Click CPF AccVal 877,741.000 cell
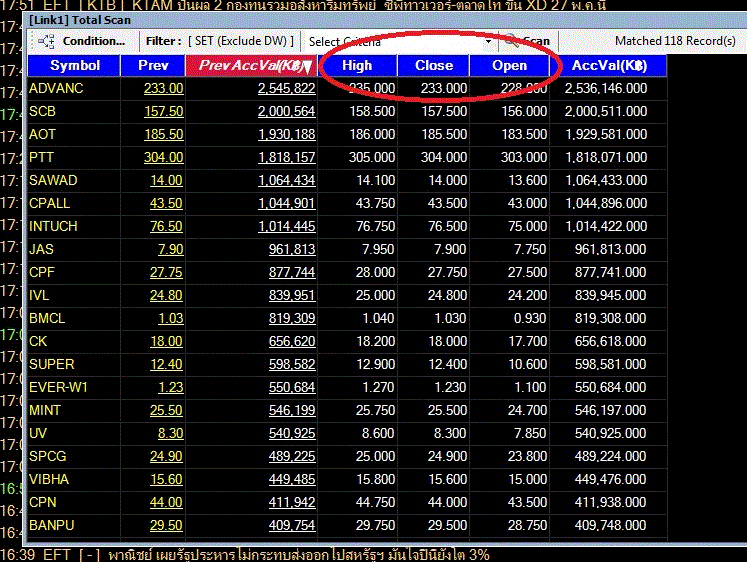The height and width of the screenshot is (562, 747). tap(610, 272)
